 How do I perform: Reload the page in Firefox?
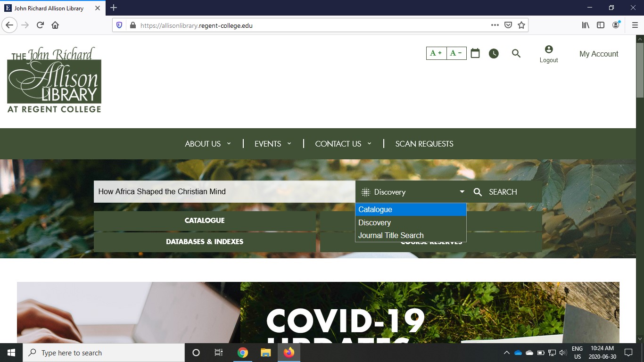click(41, 25)
